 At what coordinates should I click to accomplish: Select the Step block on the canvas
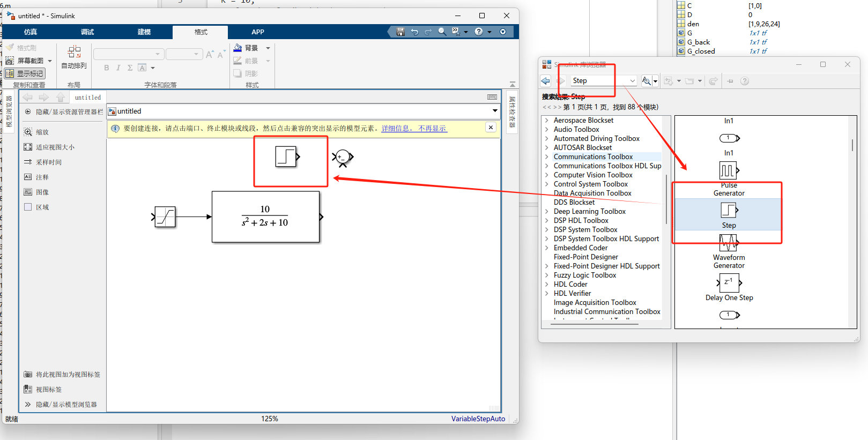(286, 156)
